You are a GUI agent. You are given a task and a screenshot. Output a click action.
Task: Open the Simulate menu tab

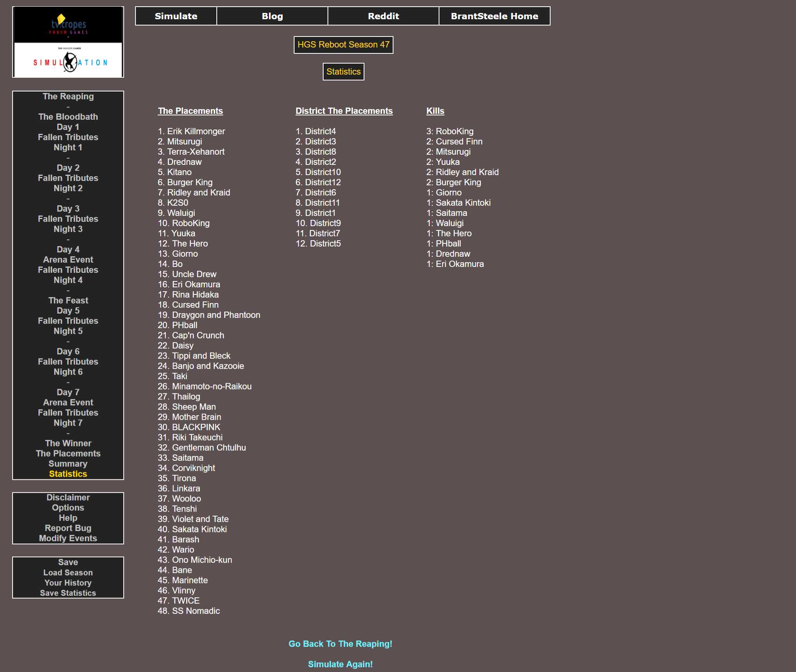coord(176,16)
